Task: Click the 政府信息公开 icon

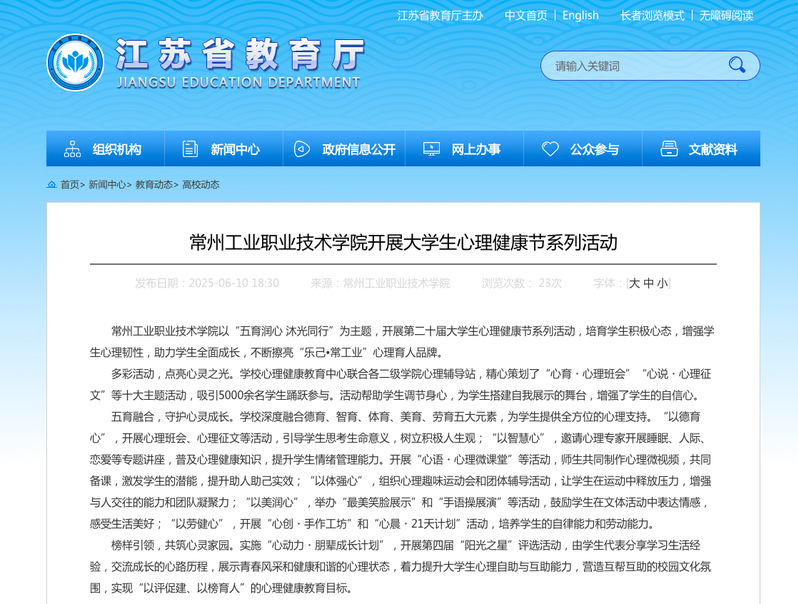Action: (x=301, y=149)
